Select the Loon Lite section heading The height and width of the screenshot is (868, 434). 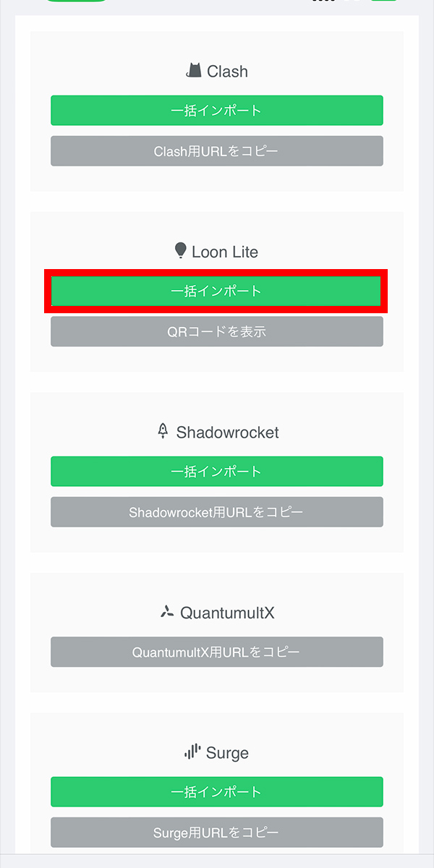point(216,251)
